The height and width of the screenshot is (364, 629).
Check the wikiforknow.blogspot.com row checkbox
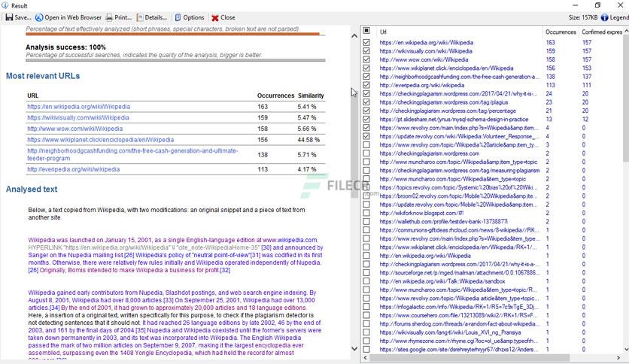tap(366, 213)
